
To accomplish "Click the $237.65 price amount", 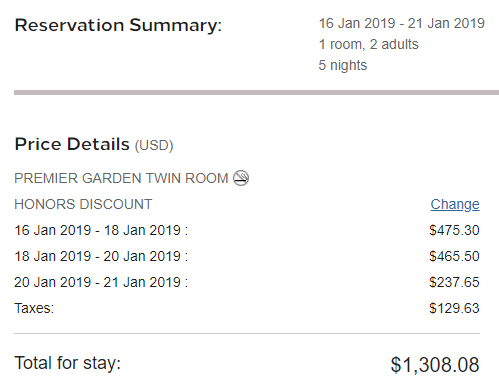I will 454,282.
